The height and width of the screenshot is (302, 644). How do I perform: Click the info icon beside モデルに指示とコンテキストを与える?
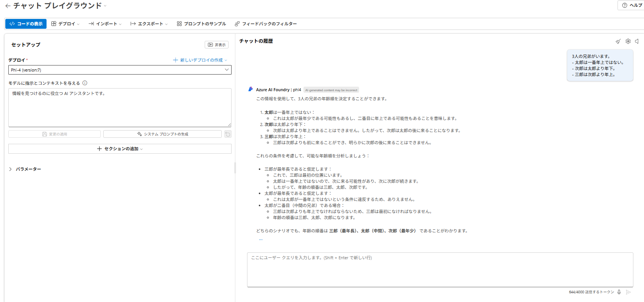coord(85,83)
